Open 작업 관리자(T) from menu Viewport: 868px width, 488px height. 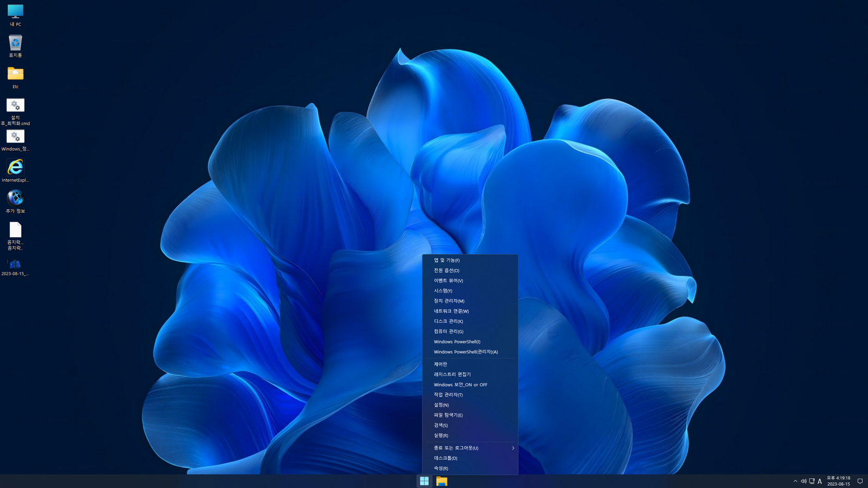pyautogui.click(x=470, y=395)
